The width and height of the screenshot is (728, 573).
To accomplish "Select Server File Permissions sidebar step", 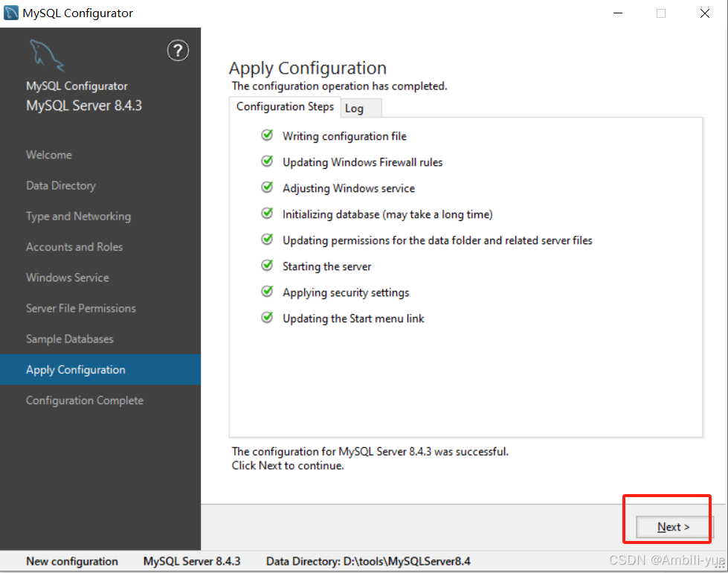I will [x=81, y=308].
